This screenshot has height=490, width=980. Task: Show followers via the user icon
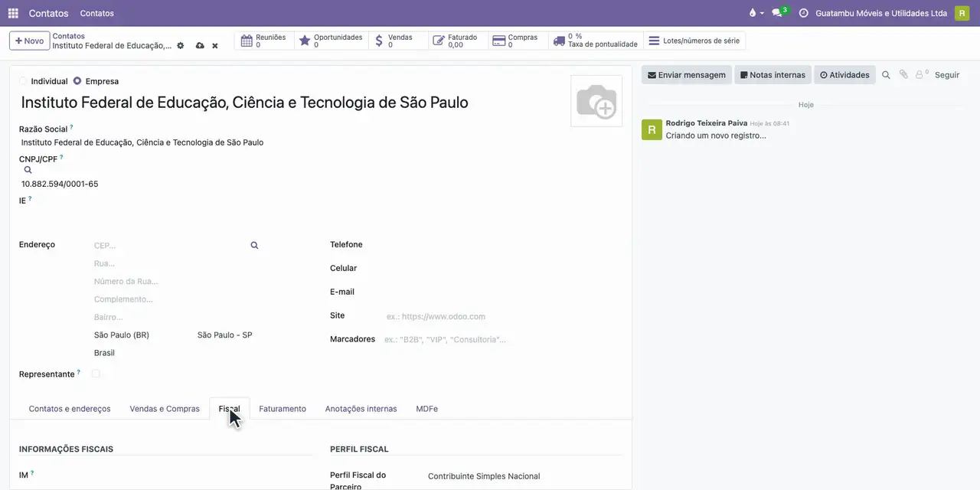[922, 74]
